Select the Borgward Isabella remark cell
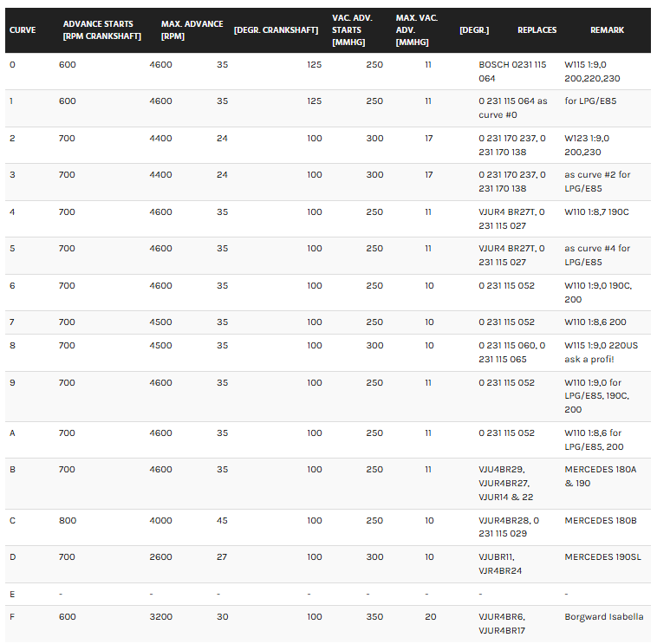The width and height of the screenshot is (657, 644). tap(604, 617)
